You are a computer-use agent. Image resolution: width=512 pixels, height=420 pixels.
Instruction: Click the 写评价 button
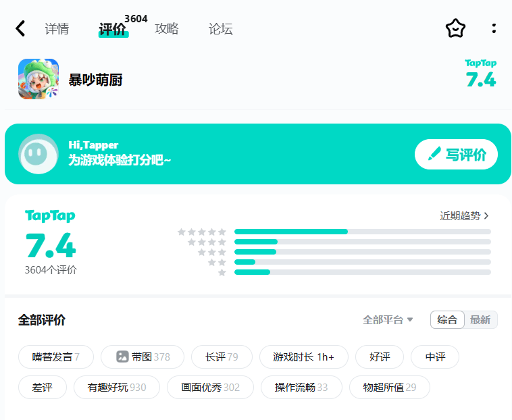coord(456,155)
